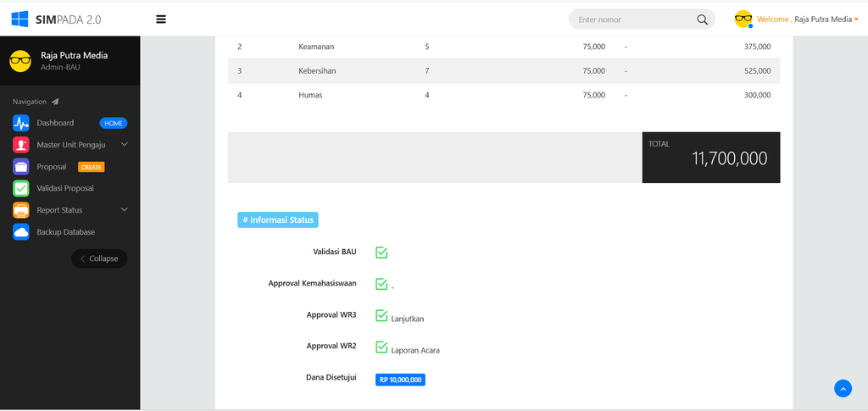Click the Laporan Acara note text

[x=415, y=350]
